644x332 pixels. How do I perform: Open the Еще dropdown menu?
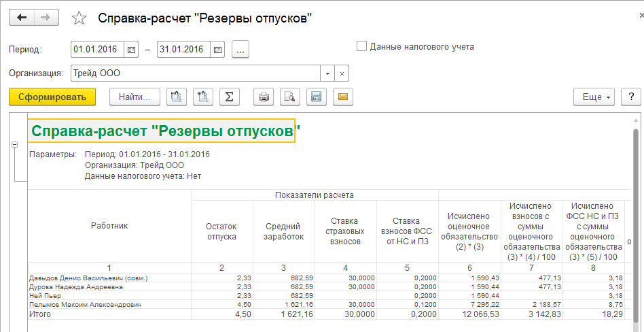pyautogui.click(x=594, y=97)
